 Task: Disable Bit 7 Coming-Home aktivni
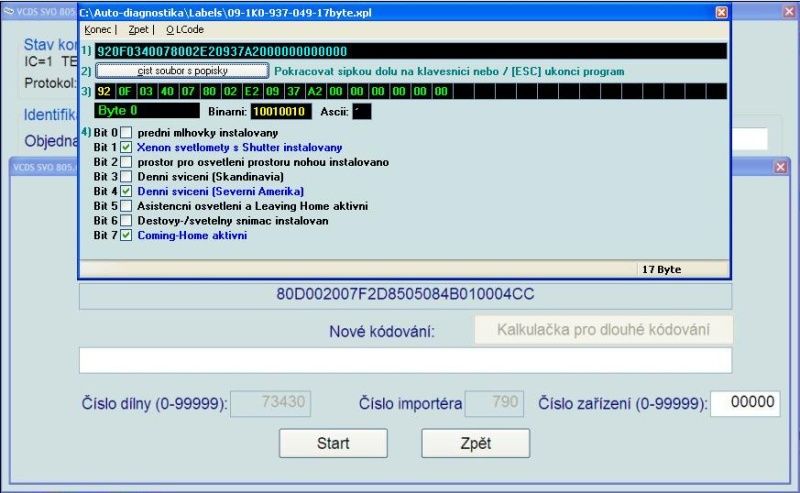click(x=126, y=235)
